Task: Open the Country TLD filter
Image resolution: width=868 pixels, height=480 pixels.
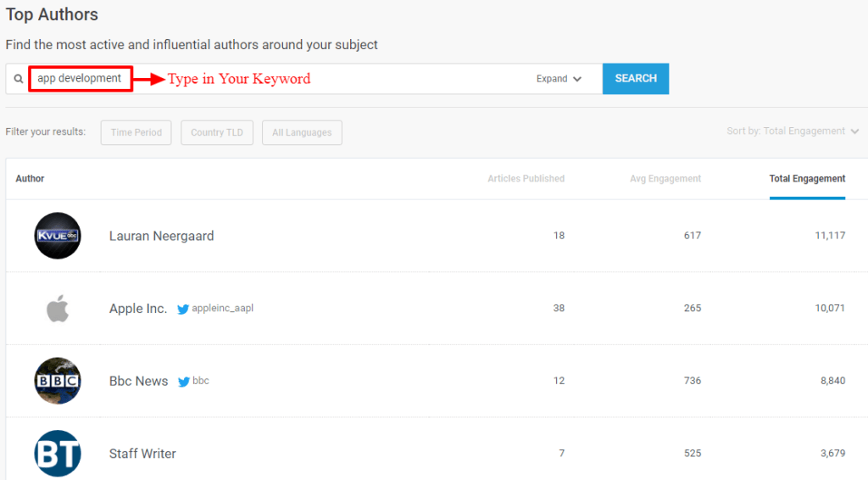Action: 217,132
